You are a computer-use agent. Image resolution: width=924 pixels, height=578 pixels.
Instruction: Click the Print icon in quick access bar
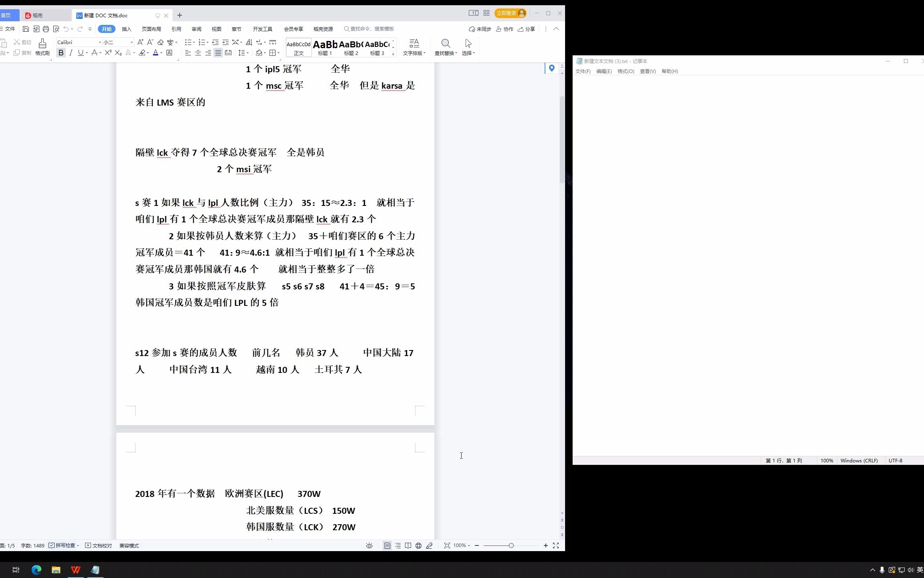coord(46,29)
